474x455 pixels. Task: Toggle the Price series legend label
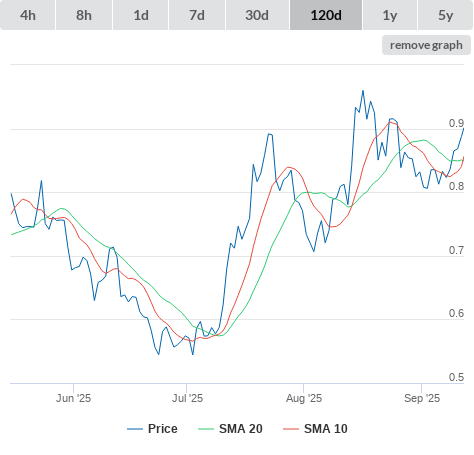(x=163, y=429)
